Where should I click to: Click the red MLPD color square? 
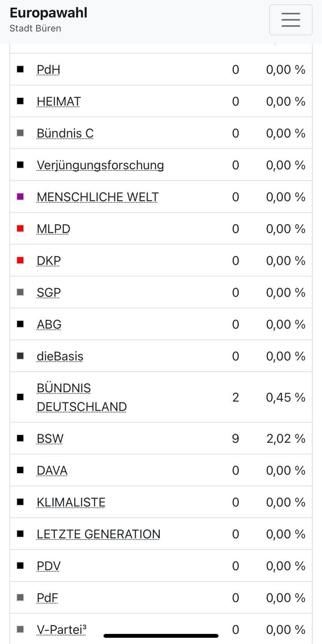click(x=21, y=228)
